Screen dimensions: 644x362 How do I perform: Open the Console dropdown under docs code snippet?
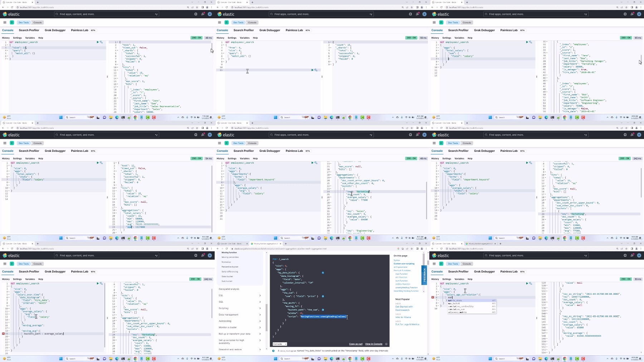(x=280, y=344)
